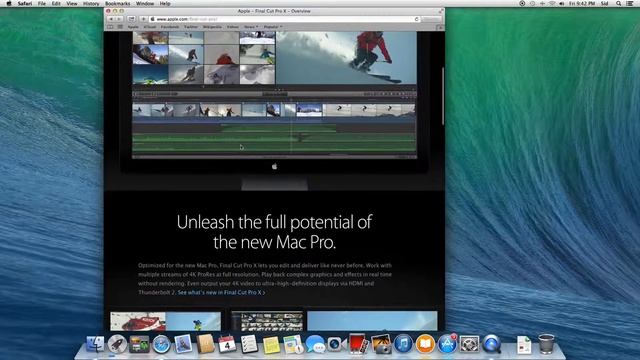The width and height of the screenshot is (640, 360).
Task: Open the Twitter bookmark
Action: 191,27
